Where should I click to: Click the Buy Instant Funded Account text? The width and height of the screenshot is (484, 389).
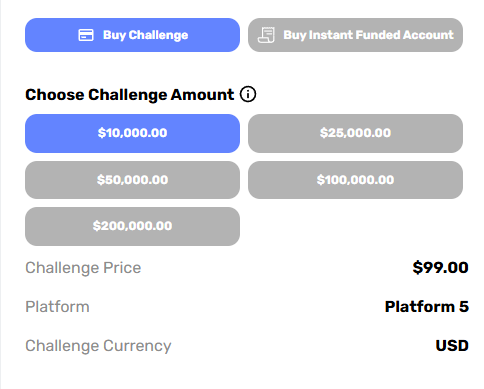(x=368, y=35)
